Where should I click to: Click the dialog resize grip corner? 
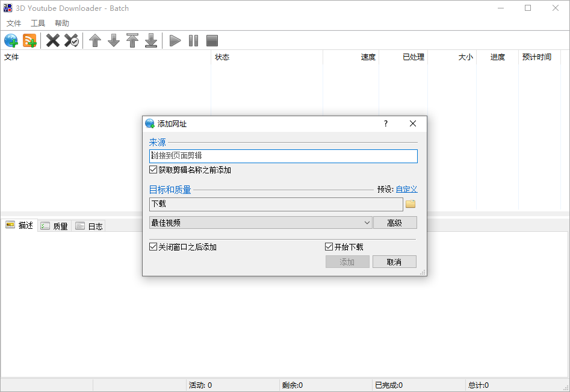click(x=423, y=272)
